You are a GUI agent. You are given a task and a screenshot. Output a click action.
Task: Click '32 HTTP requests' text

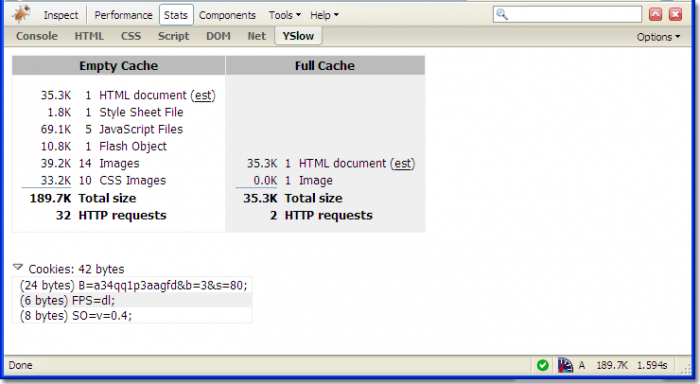111,216
